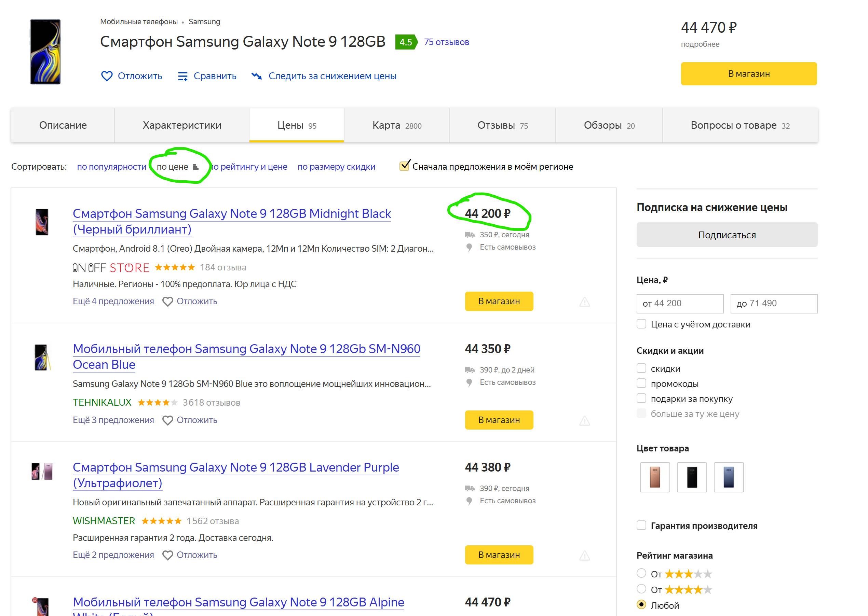
Task: Select the blue color swatch
Action: [728, 478]
